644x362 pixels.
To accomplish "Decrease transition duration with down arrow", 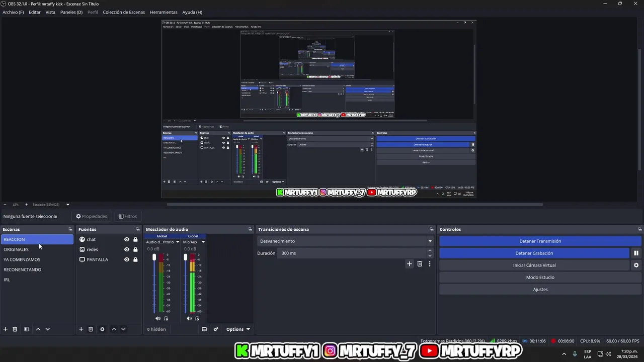I will [x=430, y=255].
